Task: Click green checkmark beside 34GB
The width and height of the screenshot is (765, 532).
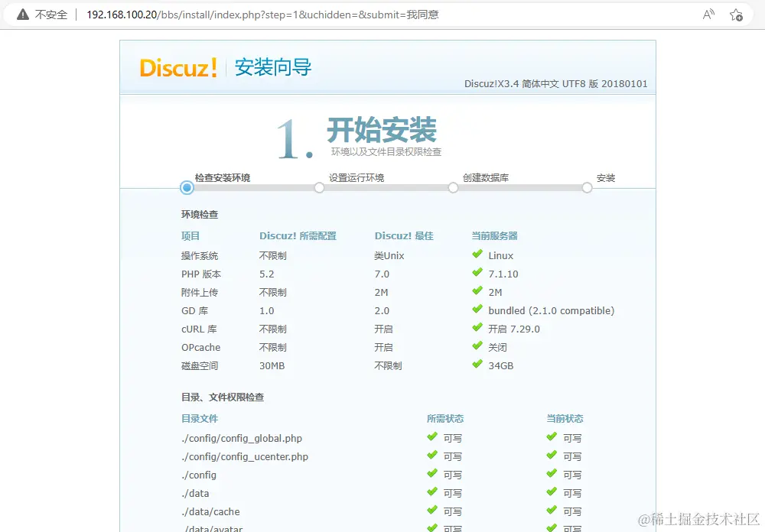Action: 477,365
